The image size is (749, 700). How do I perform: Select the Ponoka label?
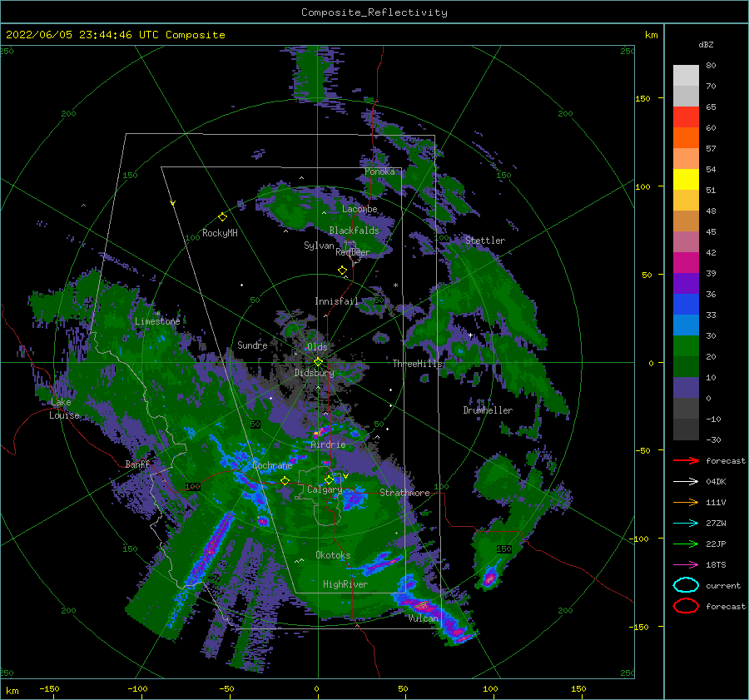point(379,171)
